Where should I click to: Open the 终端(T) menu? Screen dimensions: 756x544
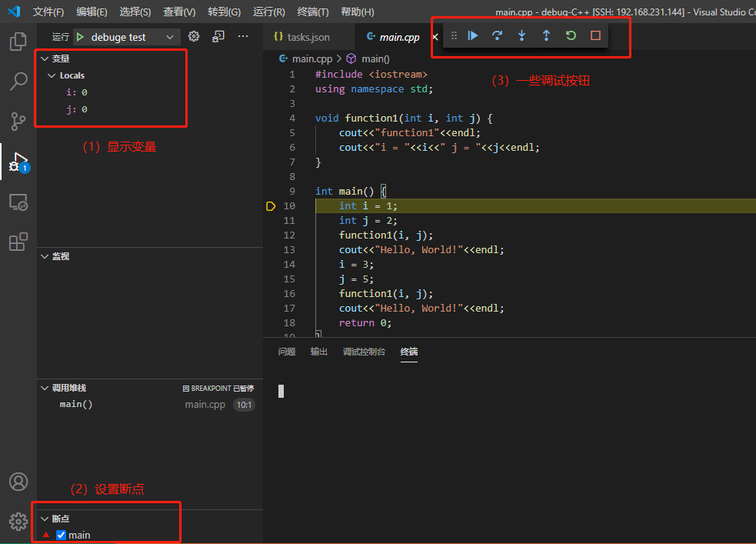coord(313,12)
